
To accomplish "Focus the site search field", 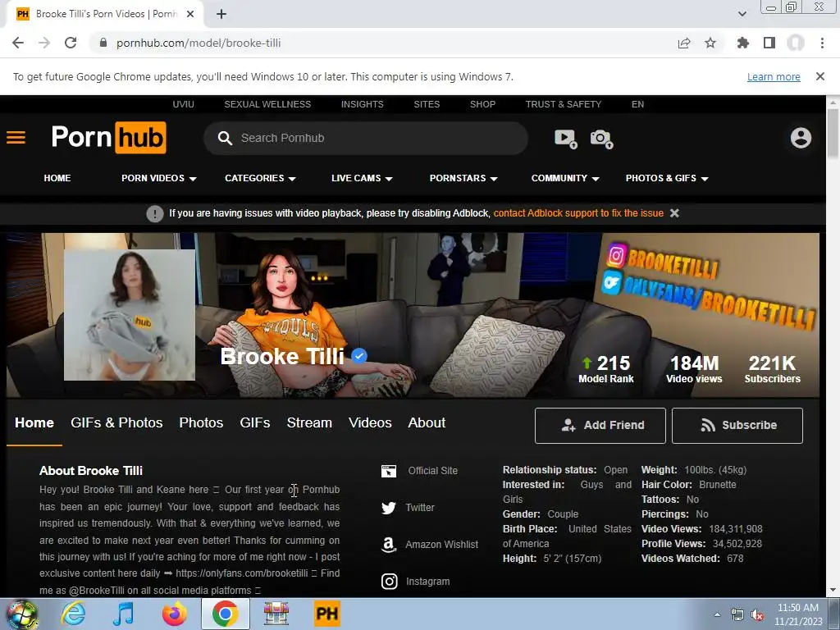I will (x=366, y=138).
